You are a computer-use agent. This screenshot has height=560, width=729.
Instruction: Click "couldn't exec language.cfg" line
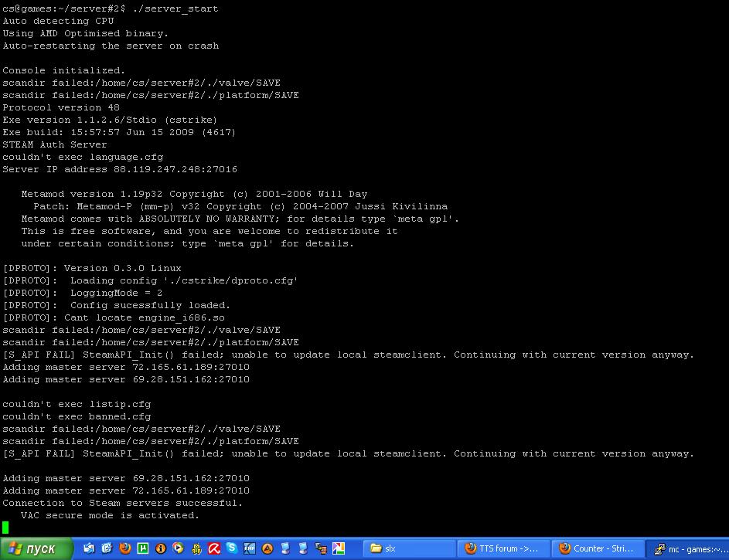pos(83,157)
